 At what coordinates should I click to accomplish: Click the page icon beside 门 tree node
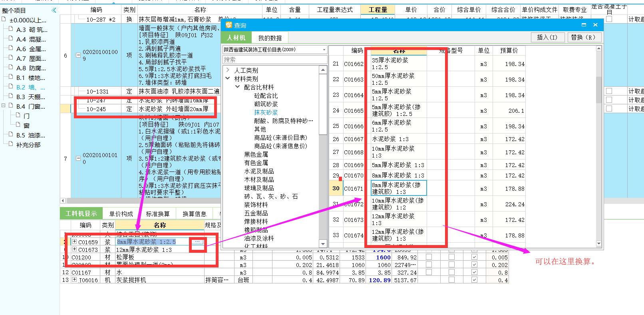(x=18, y=116)
